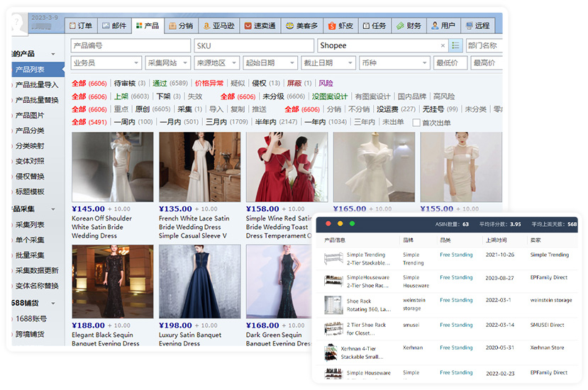Click the red close dot in ASIN panel
Image resolution: width=588 pixels, height=390 pixels.
pyautogui.click(x=328, y=224)
